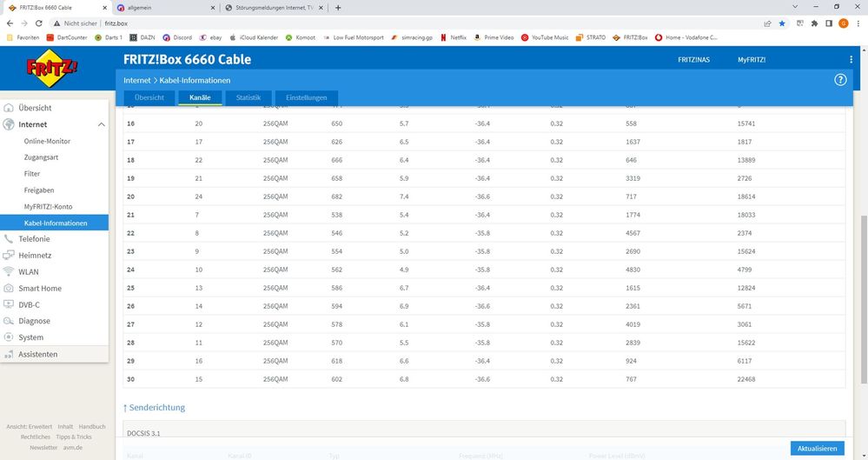This screenshot has width=868, height=460.
Task: Click the Aktualisieren button
Action: click(x=817, y=449)
